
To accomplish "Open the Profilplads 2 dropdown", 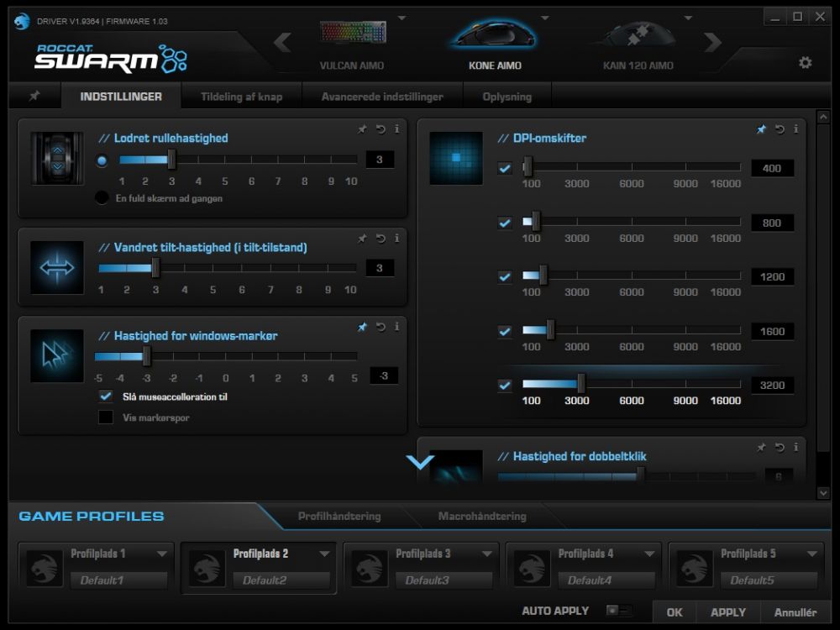I will click(x=324, y=554).
